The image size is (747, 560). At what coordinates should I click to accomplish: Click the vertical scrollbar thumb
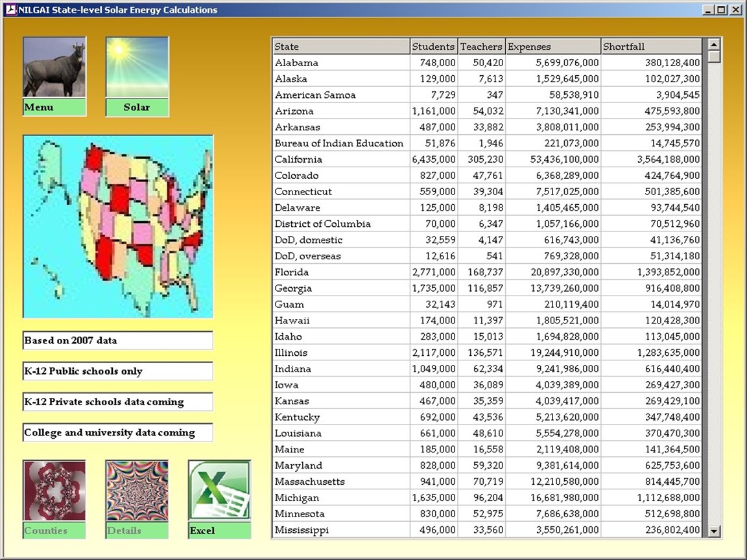tap(715, 57)
